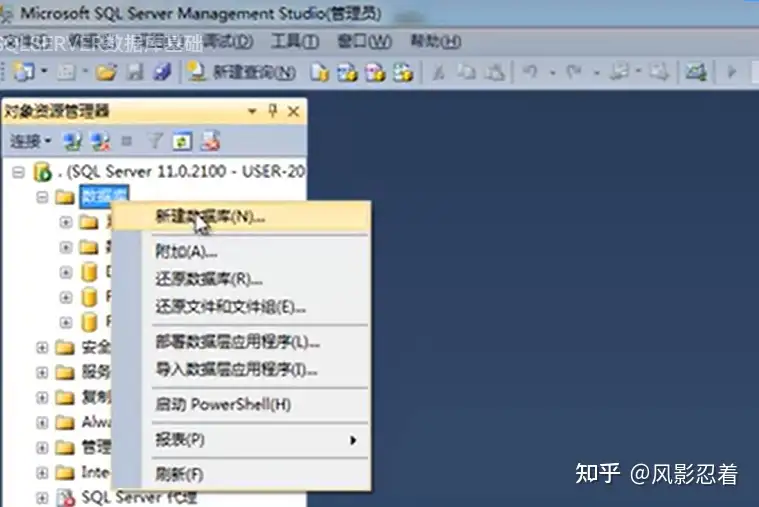Choose 新建数据库(N)... from context menu
This screenshot has width=759, height=507.
click(242, 216)
